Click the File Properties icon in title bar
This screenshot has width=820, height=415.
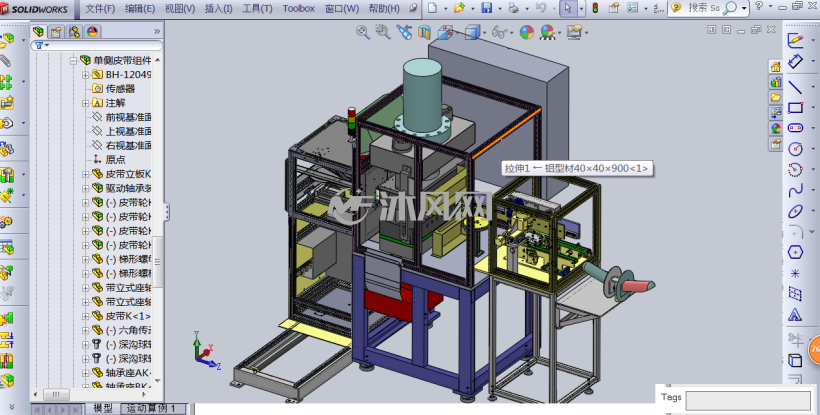point(614,8)
